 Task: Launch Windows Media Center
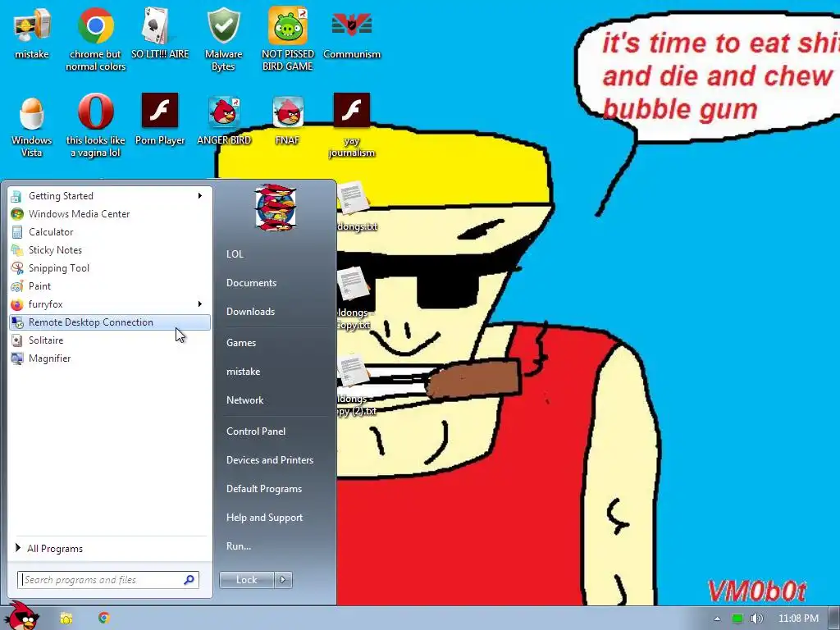pos(110,214)
